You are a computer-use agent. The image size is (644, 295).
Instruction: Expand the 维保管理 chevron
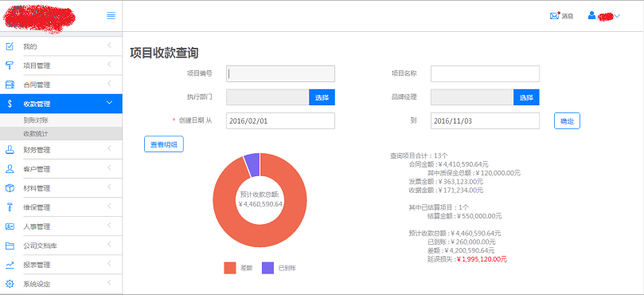click(x=109, y=206)
